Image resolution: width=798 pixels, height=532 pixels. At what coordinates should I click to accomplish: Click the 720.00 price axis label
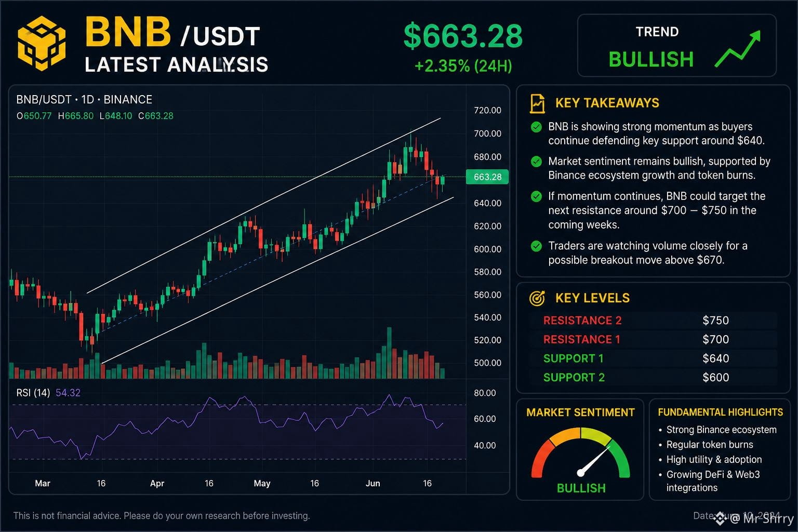click(x=487, y=110)
